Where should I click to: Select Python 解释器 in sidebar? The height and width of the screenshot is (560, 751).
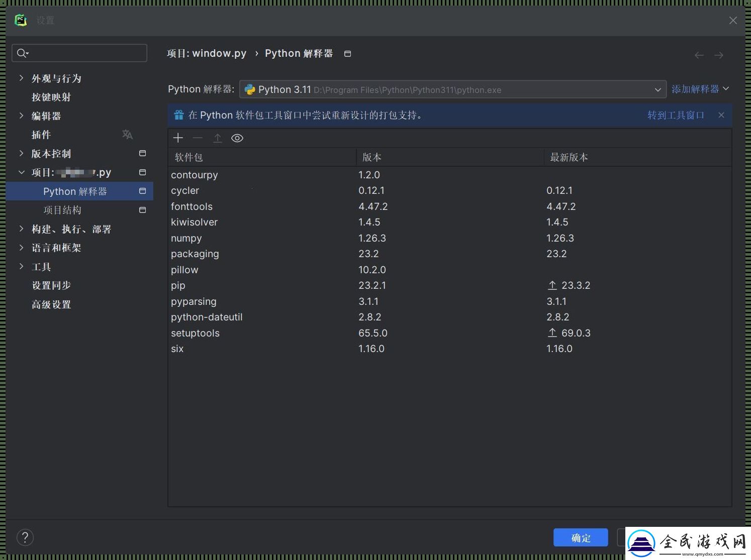[79, 191]
